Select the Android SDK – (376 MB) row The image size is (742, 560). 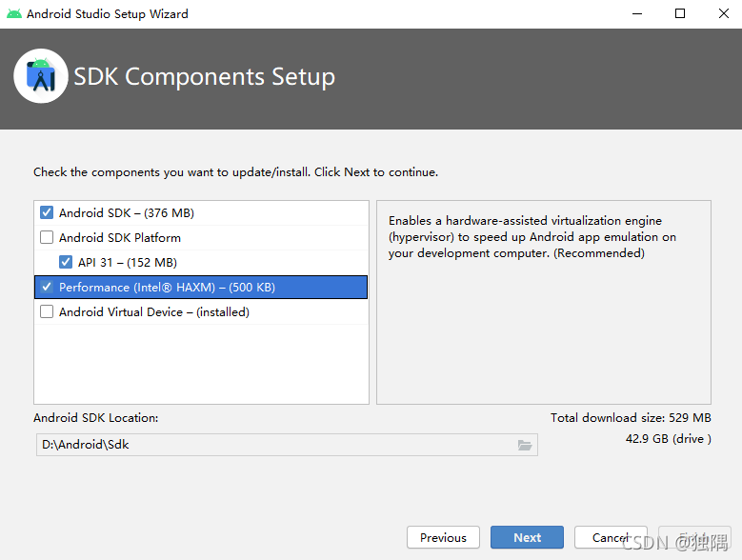201,212
